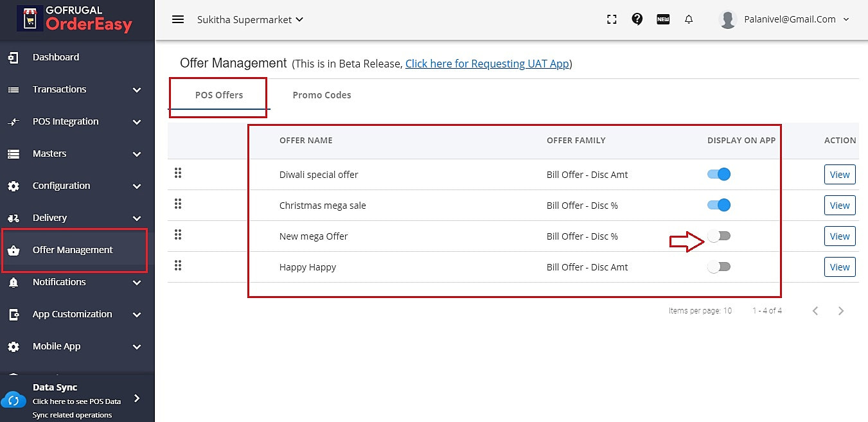Image resolution: width=868 pixels, height=422 pixels.
Task: Open Dashboard from the sidebar
Action: (x=56, y=57)
